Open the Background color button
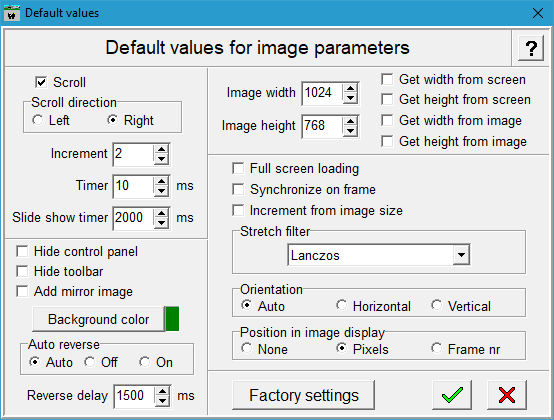Image resolution: width=554 pixels, height=420 pixels. [x=99, y=319]
